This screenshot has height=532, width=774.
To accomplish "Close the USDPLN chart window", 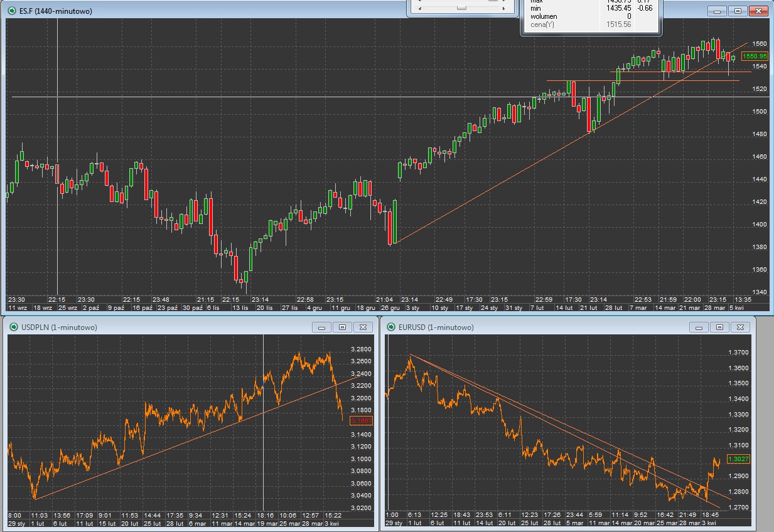I will click(x=363, y=327).
